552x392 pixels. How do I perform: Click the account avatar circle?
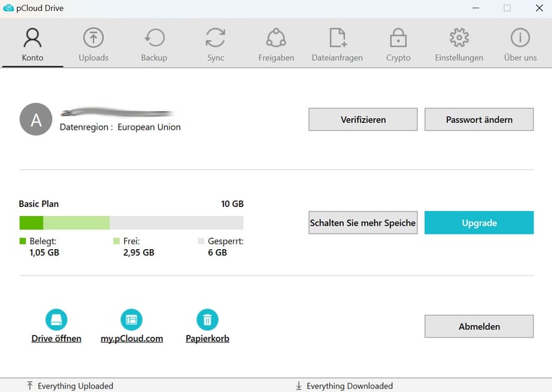pos(36,120)
